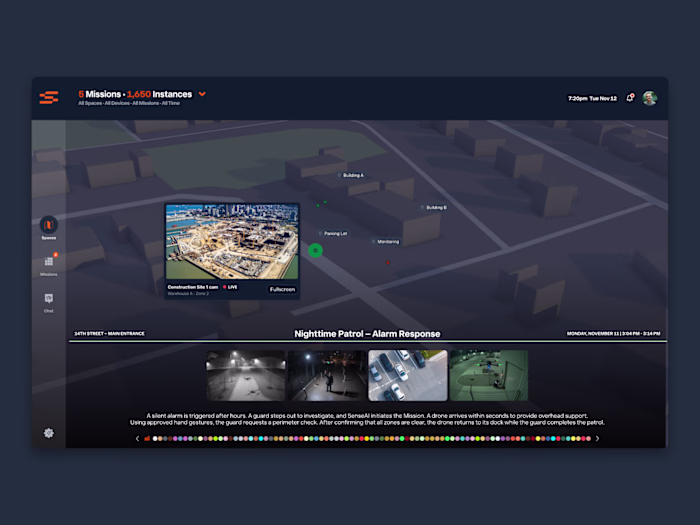
Task: Select the Parking Lot map label
Action: (333, 233)
